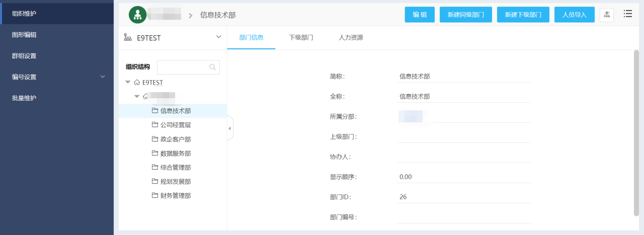
Task: Select 政企客户部 in the organization tree
Action: 176,139
